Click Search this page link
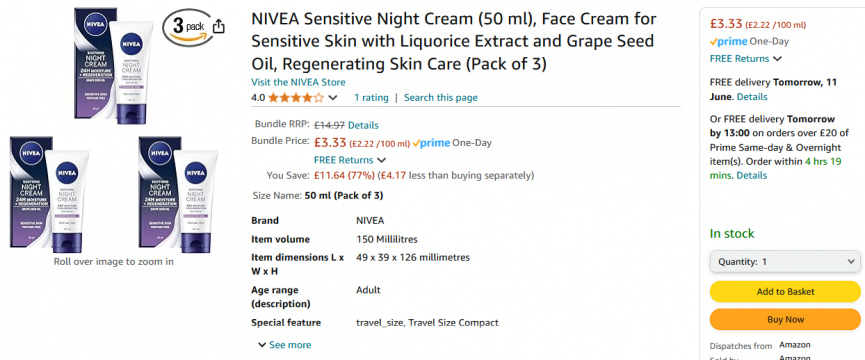The width and height of the screenshot is (865, 360). click(x=441, y=98)
